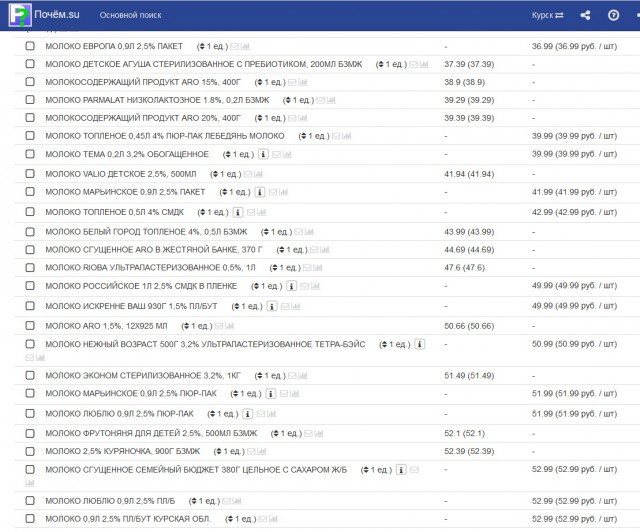Show info icon for МОЛОКО ИСКРЕННЕ ВАШ
The image size is (640, 532).
[x=272, y=306]
